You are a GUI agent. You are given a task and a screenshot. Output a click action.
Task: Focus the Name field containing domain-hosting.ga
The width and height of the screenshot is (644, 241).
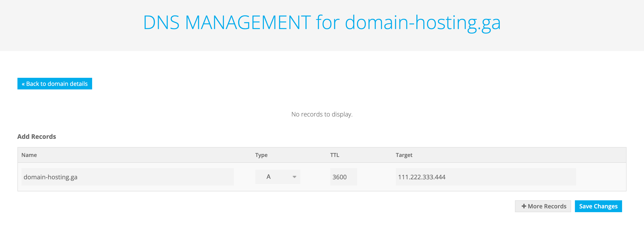coord(127,177)
